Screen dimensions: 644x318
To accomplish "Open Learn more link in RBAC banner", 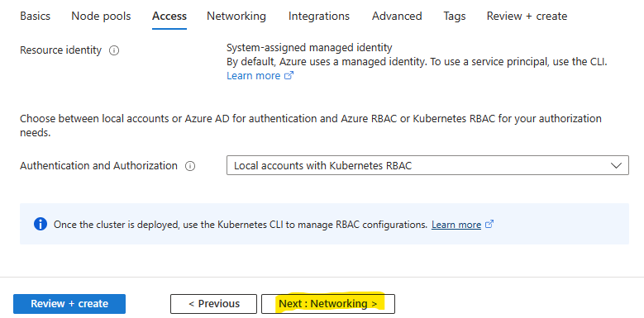I will click(456, 225).
